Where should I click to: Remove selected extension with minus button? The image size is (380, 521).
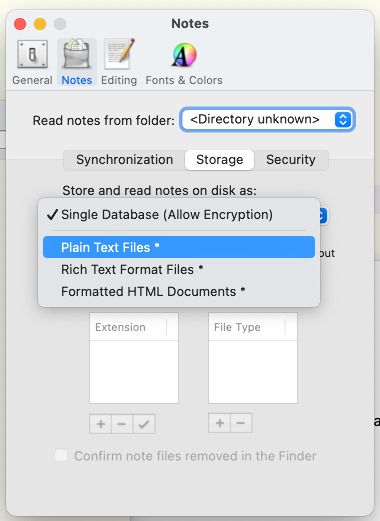click(122, 424)
